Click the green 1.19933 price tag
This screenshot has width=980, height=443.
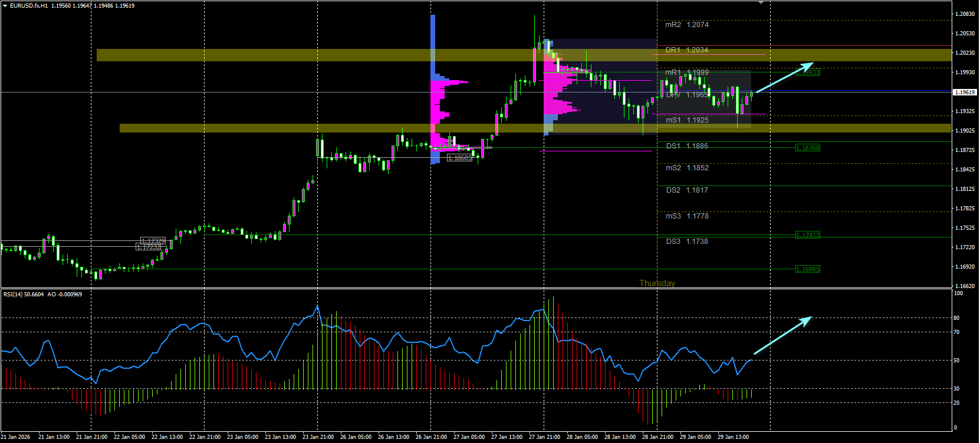pos(808,72)
